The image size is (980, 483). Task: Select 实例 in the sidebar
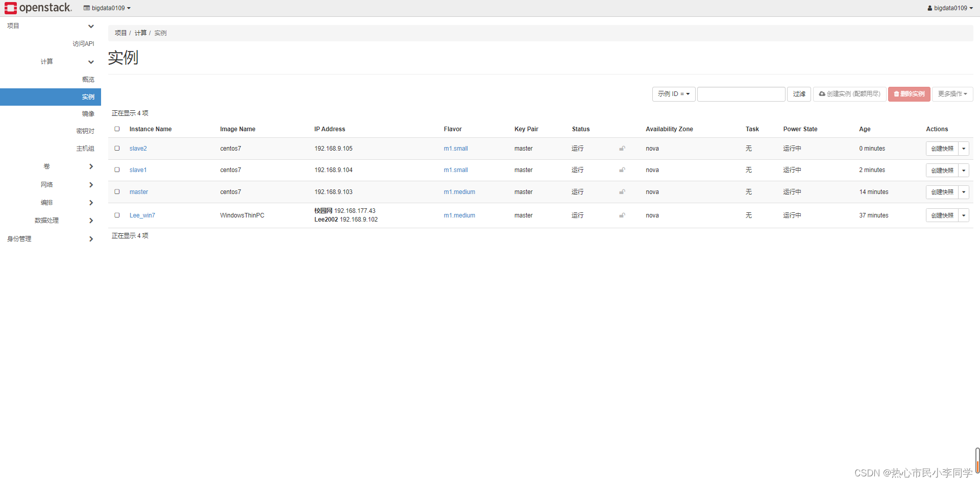51,97
